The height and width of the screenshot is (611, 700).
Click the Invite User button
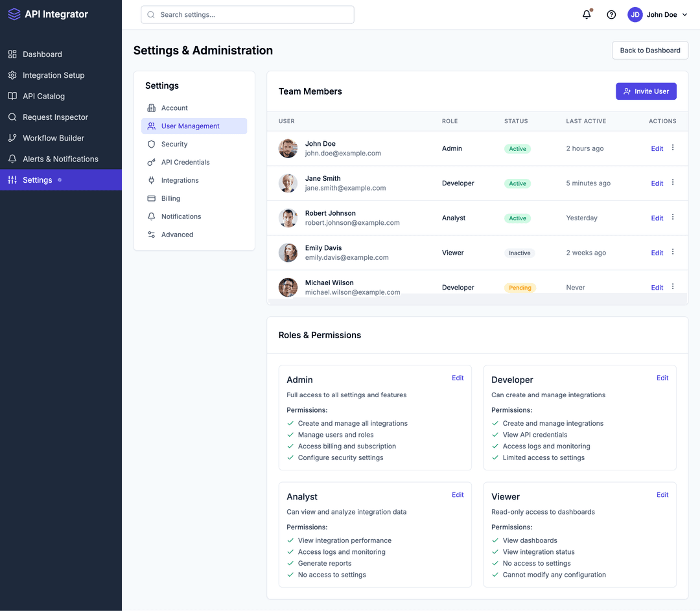point(646,91)
